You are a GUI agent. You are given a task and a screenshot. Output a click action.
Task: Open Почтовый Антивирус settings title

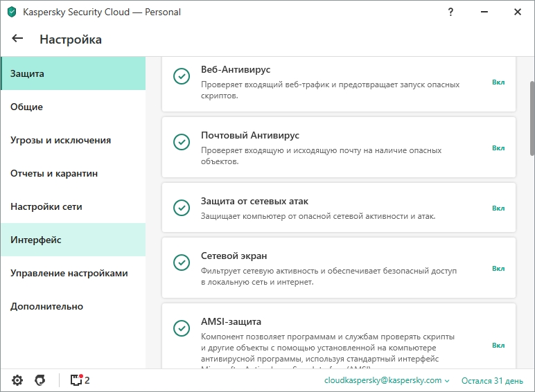point(249,135)
